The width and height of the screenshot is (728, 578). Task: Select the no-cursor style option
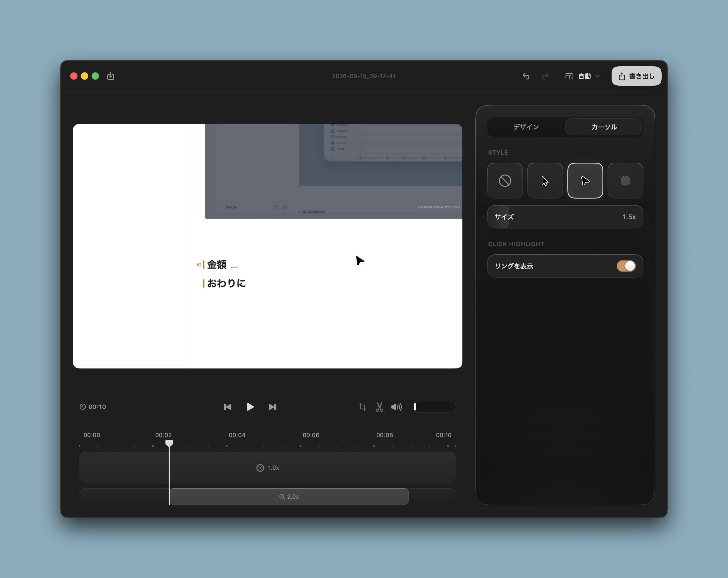click(x=505, y=181)
